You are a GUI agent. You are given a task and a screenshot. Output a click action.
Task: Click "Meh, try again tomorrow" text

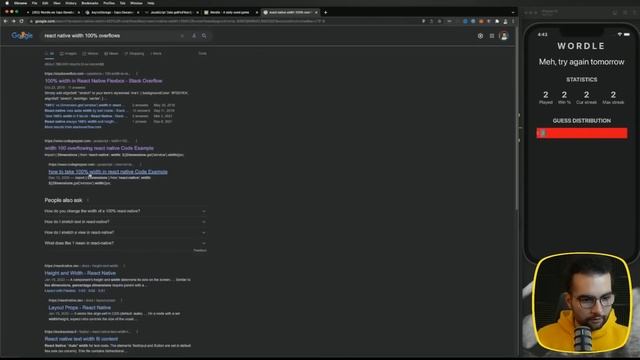pyautogui.click(x=582, y=62)
